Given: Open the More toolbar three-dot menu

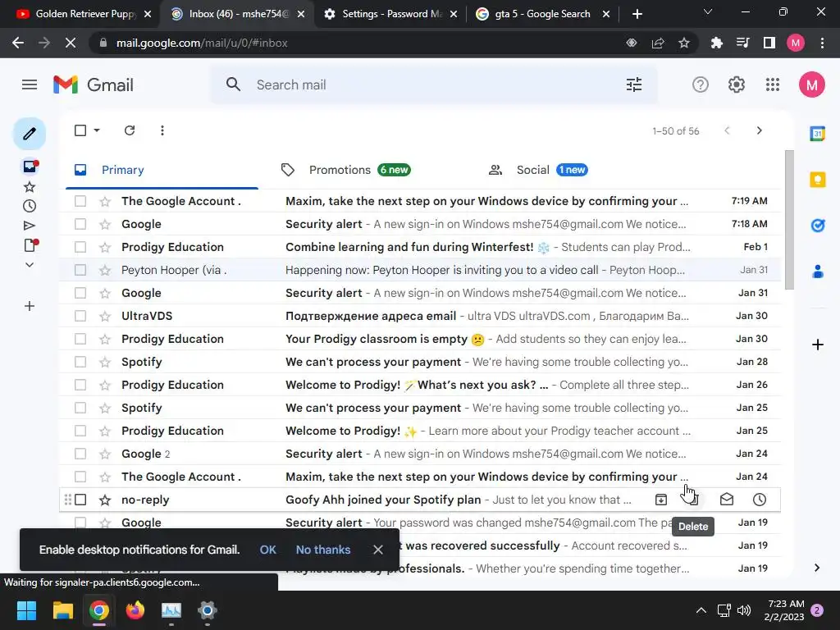Looking at the screenshot, I should tap(162, 130).
